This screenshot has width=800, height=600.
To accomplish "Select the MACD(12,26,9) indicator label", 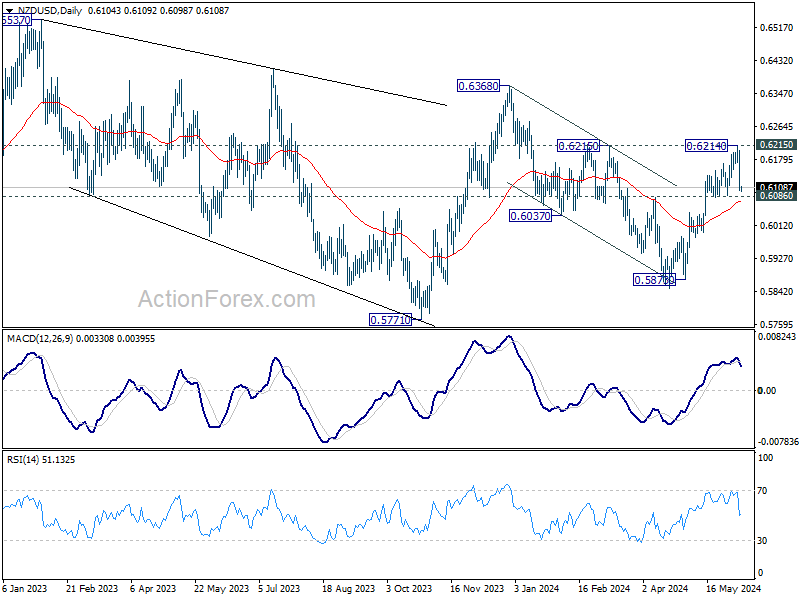I will tap(40, 339).
